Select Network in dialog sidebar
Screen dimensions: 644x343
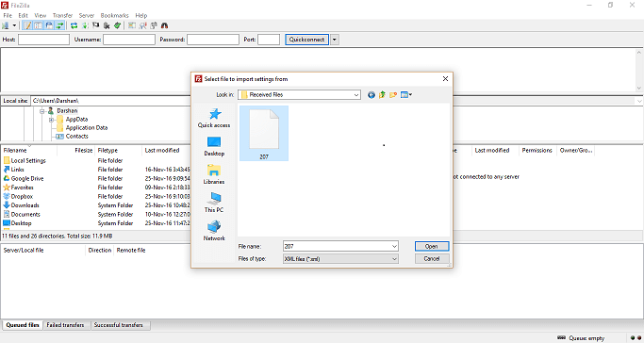[214, 231]
